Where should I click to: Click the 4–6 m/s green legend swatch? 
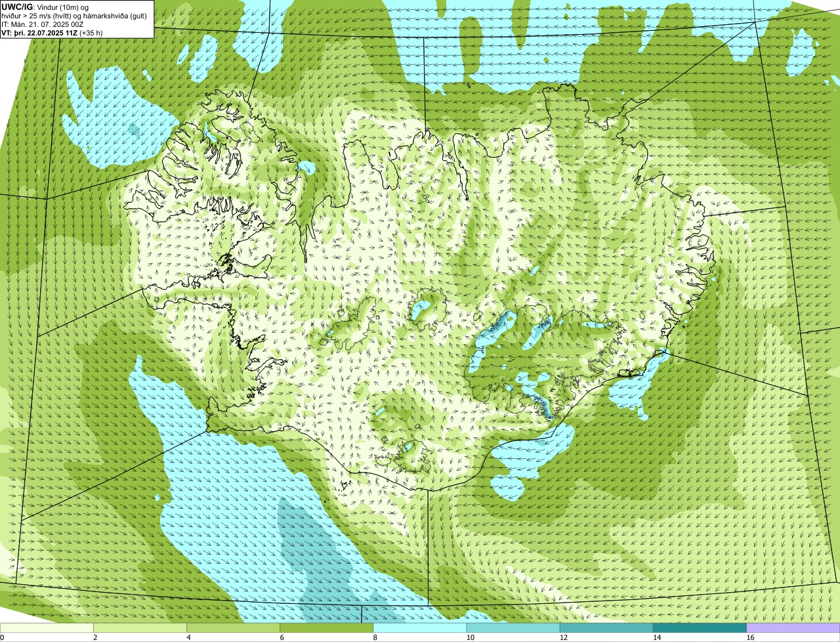click(x=233, y=628)
